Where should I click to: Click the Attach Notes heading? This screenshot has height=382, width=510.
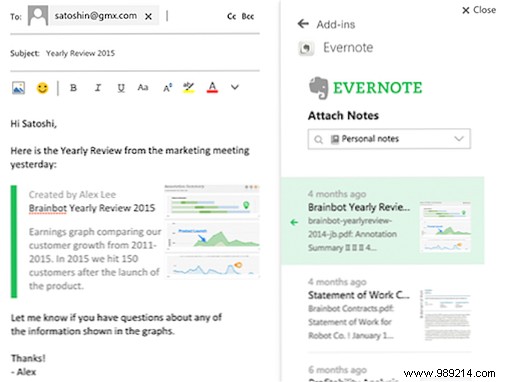click(x=343, y=116)
